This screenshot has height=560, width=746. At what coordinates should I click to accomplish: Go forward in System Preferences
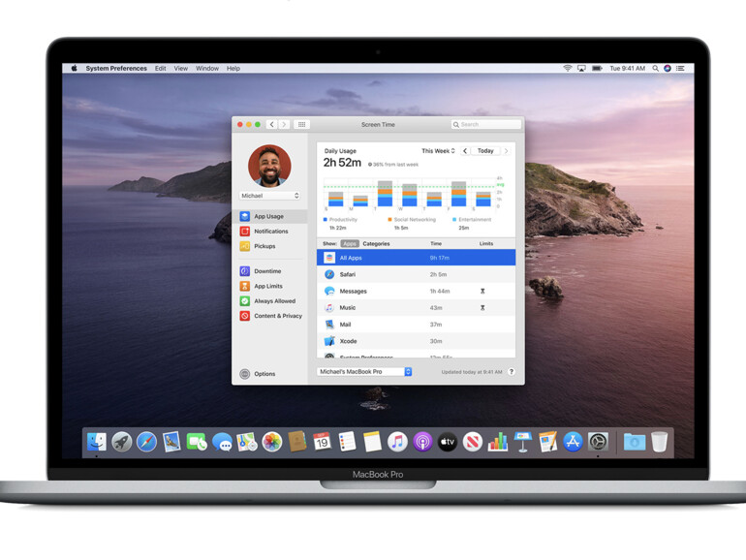click(284, 125)
